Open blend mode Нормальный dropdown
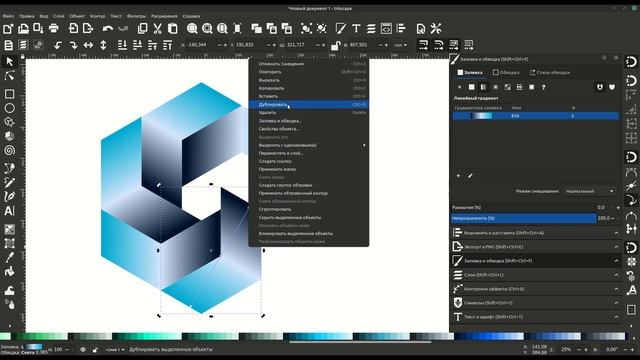640x360 pixels. pyautogui.click(x=590, y=191)
